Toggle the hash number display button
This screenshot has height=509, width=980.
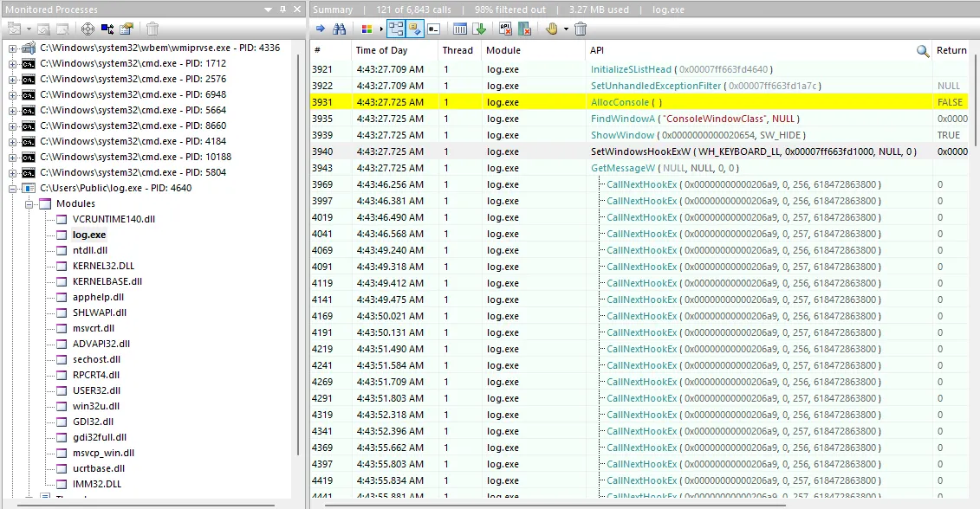click(434, 29)
